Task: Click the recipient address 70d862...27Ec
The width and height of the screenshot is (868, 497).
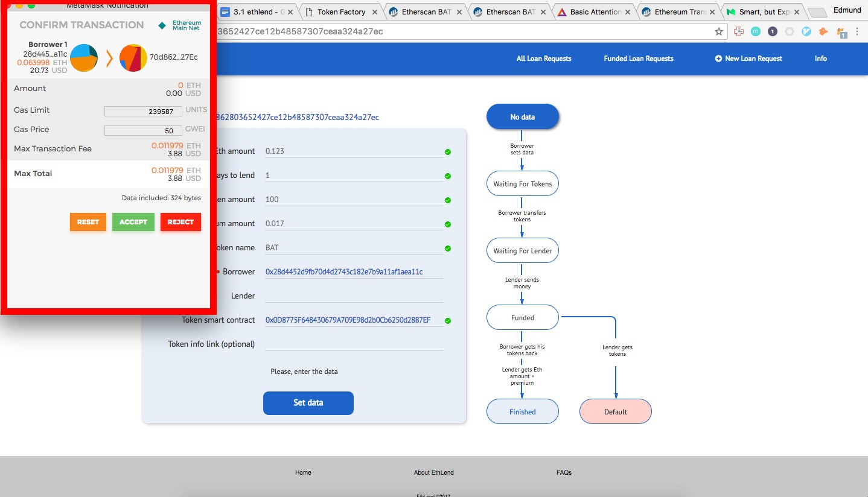Action: pos(173,57)
